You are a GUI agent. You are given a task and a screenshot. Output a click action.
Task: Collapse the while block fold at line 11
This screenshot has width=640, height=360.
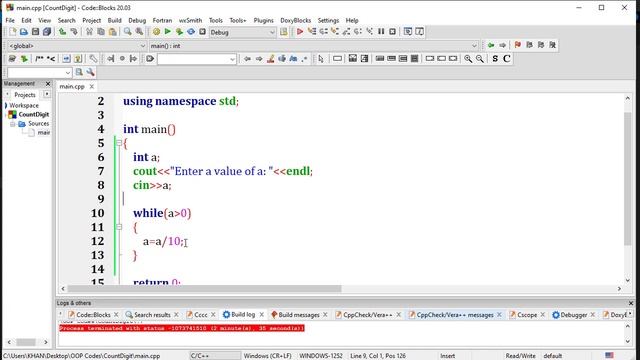point(119,227)
